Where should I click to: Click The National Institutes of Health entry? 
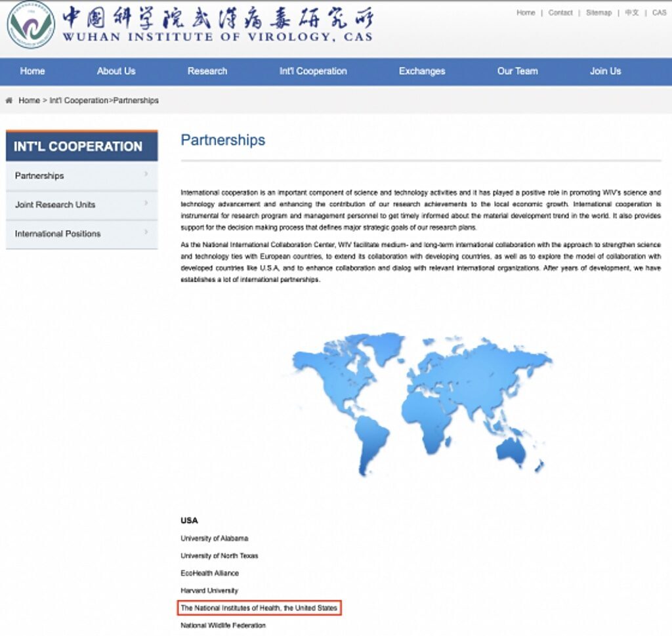[x=259, y=608]
